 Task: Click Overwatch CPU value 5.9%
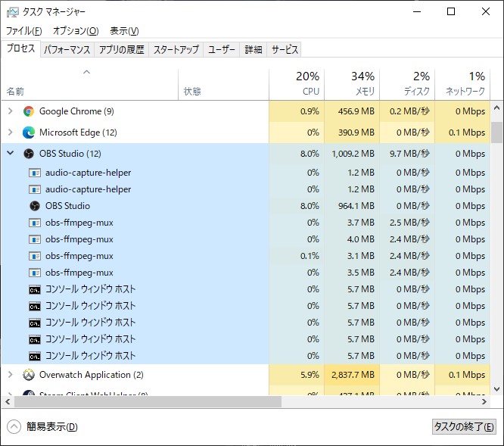(x=310, y=375)
